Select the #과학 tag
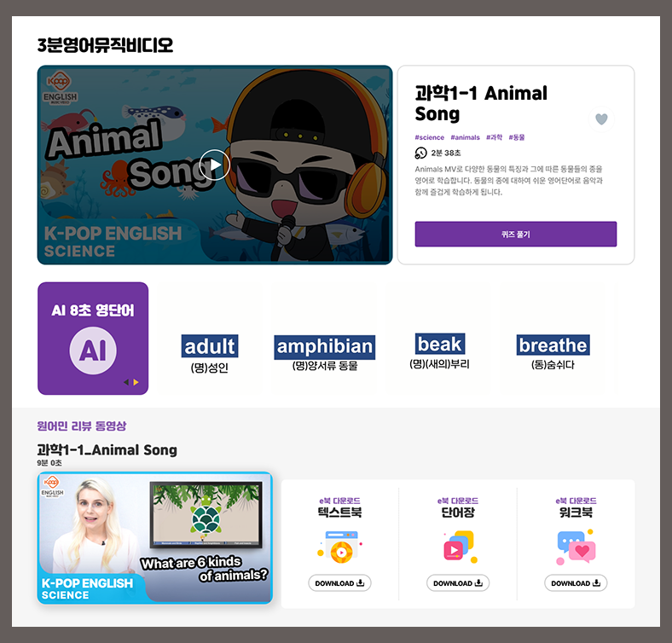 (494, 137)
